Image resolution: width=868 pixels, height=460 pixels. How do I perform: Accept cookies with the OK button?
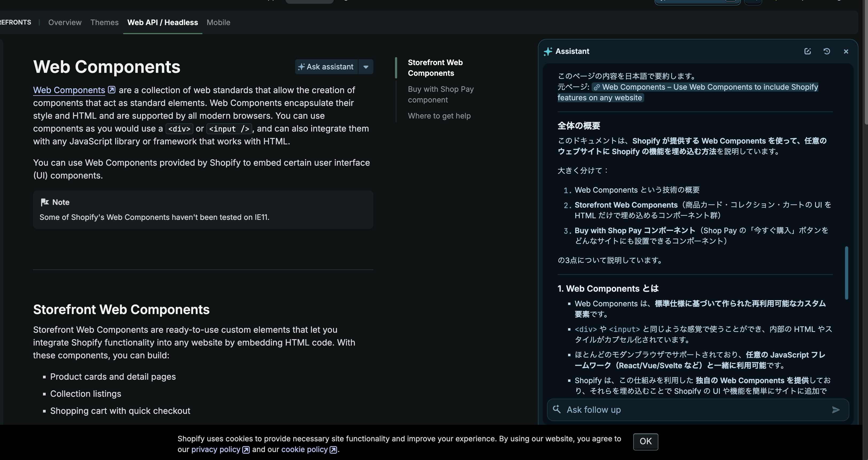(x=645, y=441)
